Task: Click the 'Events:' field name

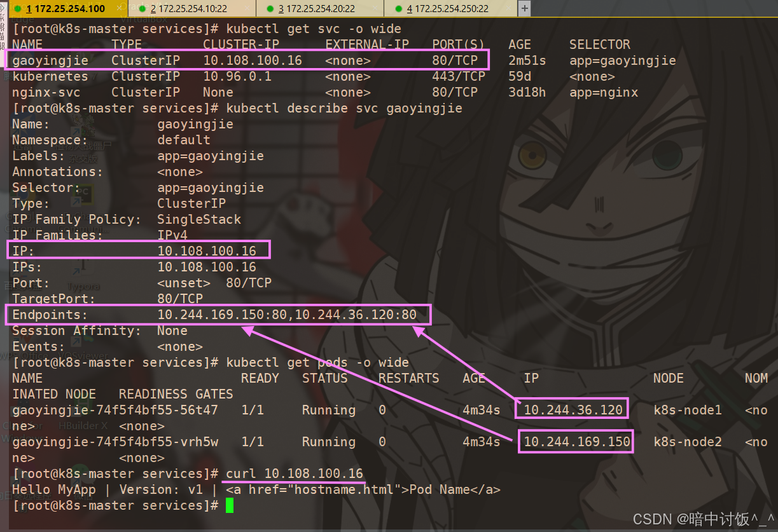Action: pos(39,346)
